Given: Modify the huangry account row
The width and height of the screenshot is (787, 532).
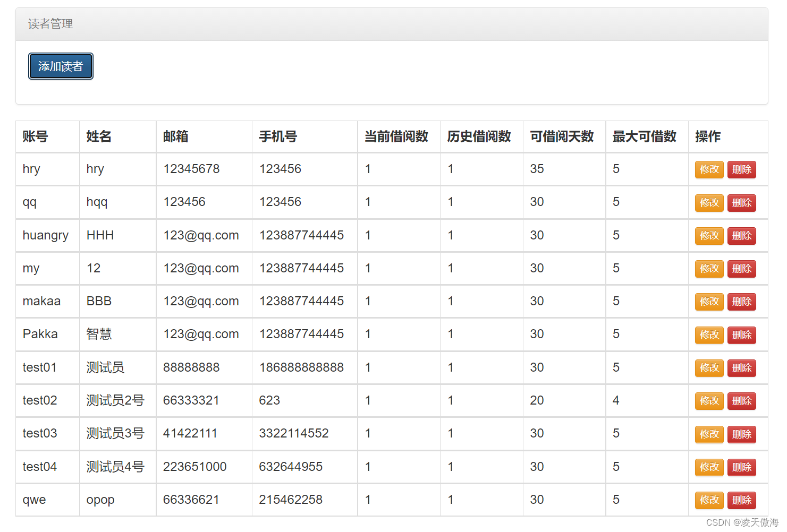Looking at the screenshot, I should click(x=709, y=236).
